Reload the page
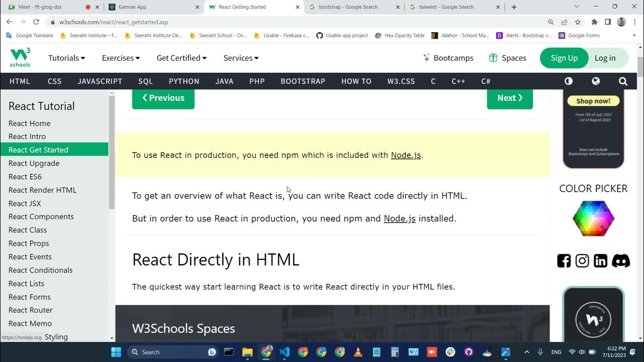 36,22
